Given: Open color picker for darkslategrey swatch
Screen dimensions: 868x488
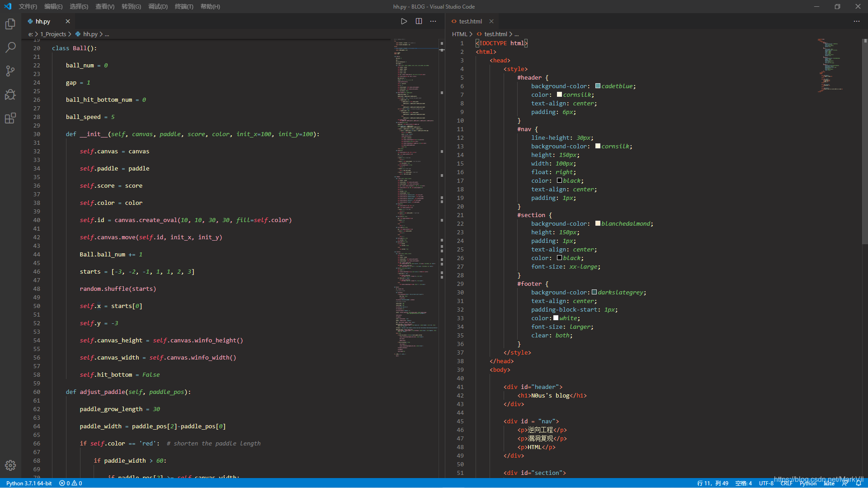Looking at the screenshot, I should [x=594, y=292].
